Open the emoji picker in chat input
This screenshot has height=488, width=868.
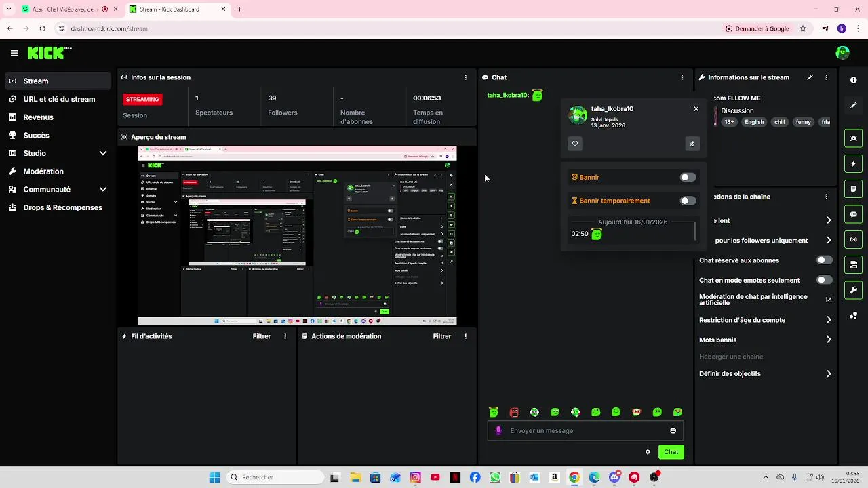tap(673, 430)
